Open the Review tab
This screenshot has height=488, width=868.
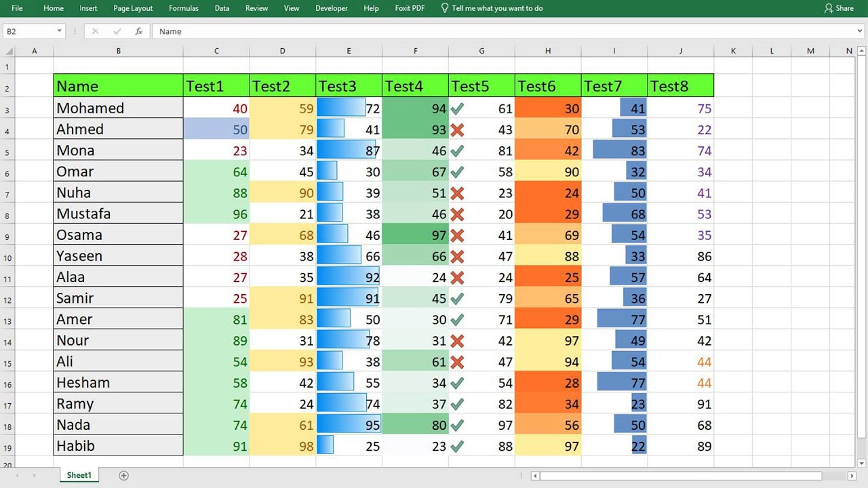click(x=256, y=8)
